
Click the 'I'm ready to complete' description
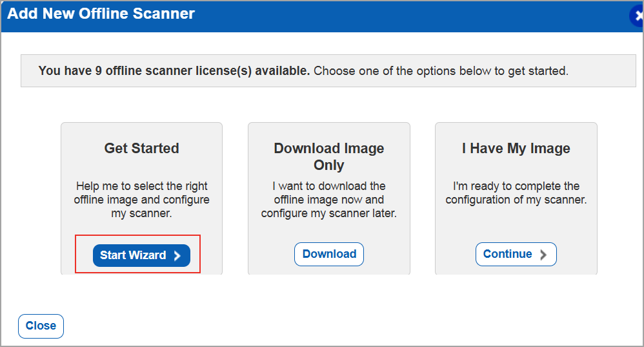coord(516,193)
